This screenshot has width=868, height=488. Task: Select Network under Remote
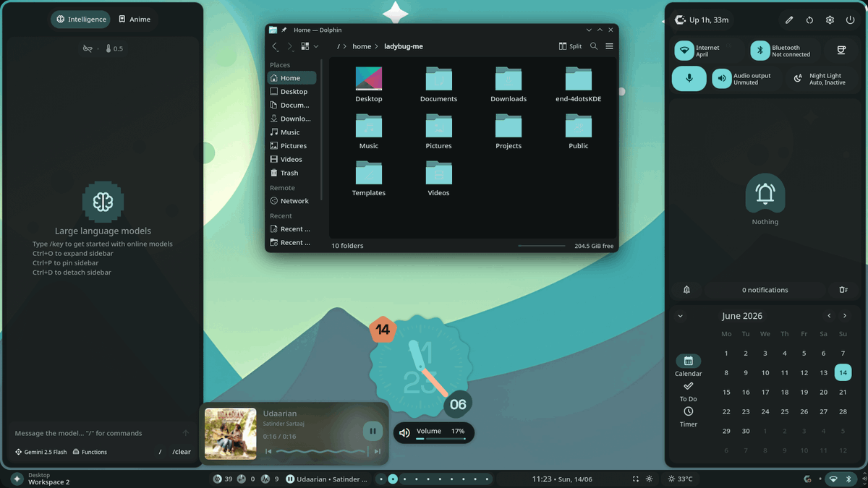(292, 201)
